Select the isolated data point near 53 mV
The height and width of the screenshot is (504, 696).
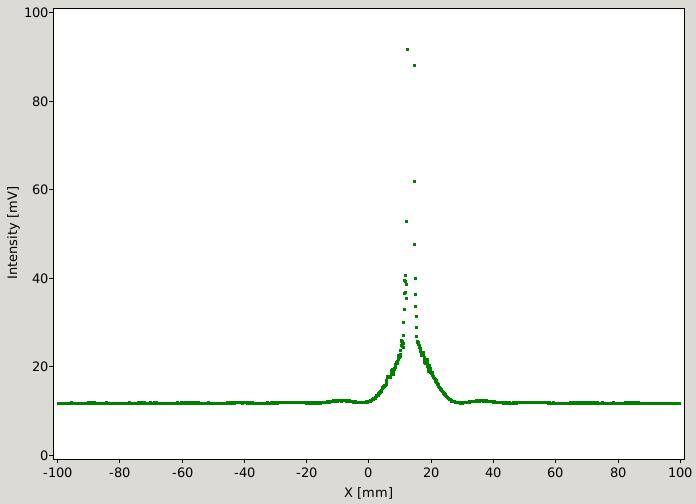(x=406, y=221)
